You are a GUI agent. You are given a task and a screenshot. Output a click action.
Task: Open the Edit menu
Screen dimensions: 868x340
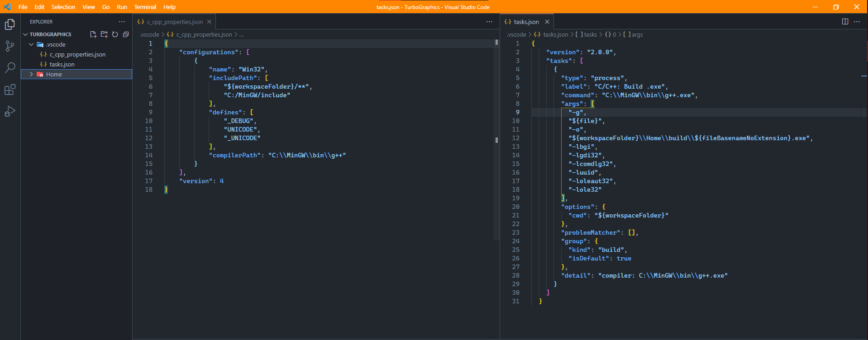click(x=39, y=7)
